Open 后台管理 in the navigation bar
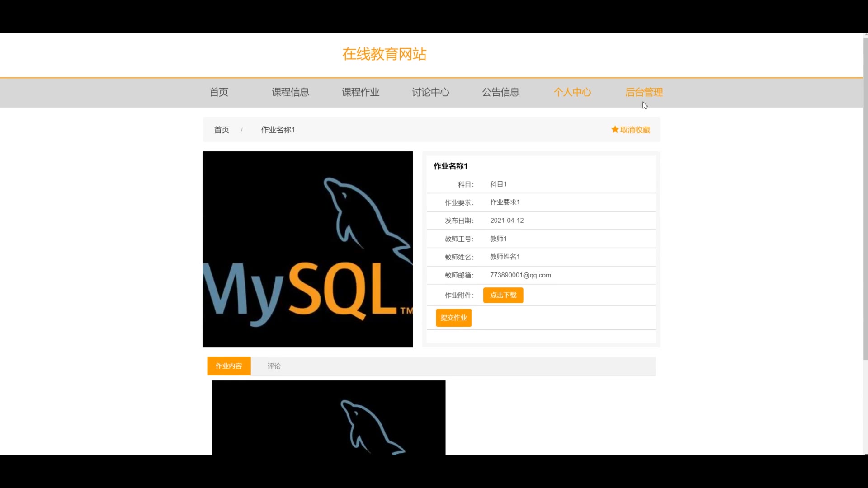The image size is (868, 488). [644, 92]
